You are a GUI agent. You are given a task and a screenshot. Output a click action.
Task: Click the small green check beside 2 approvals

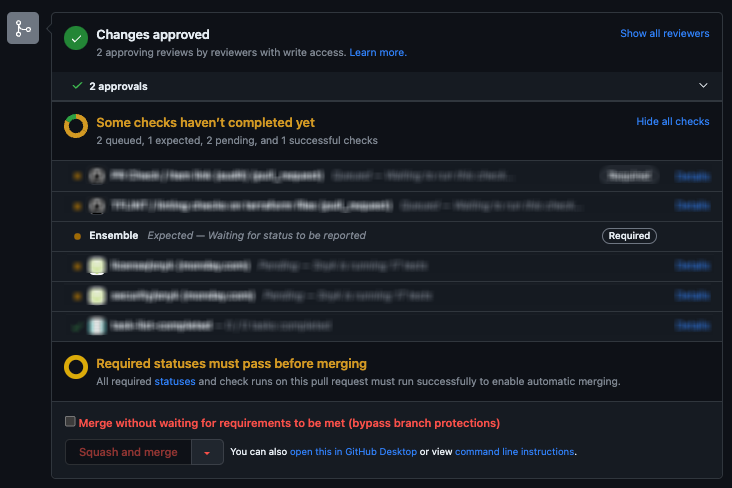[x=77, y=86]
